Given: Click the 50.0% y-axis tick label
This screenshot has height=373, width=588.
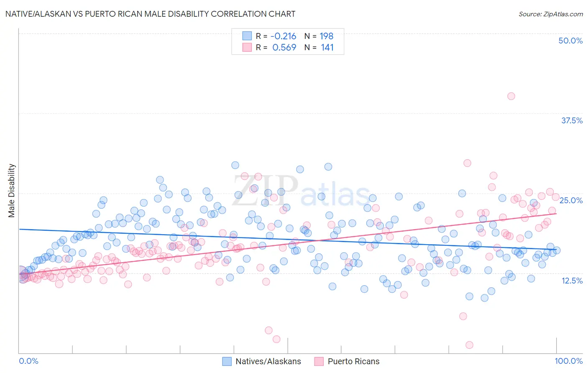Looking at the screenshot, I should coord(570,41).
